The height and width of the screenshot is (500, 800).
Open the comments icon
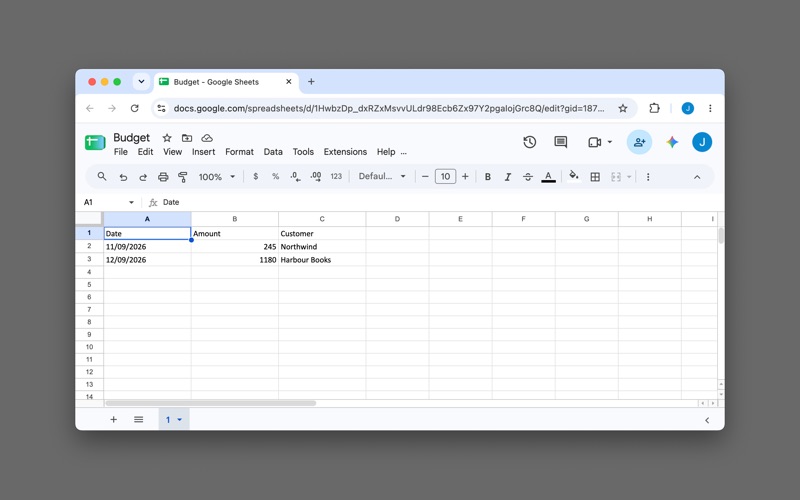click(x=561, y=142)
